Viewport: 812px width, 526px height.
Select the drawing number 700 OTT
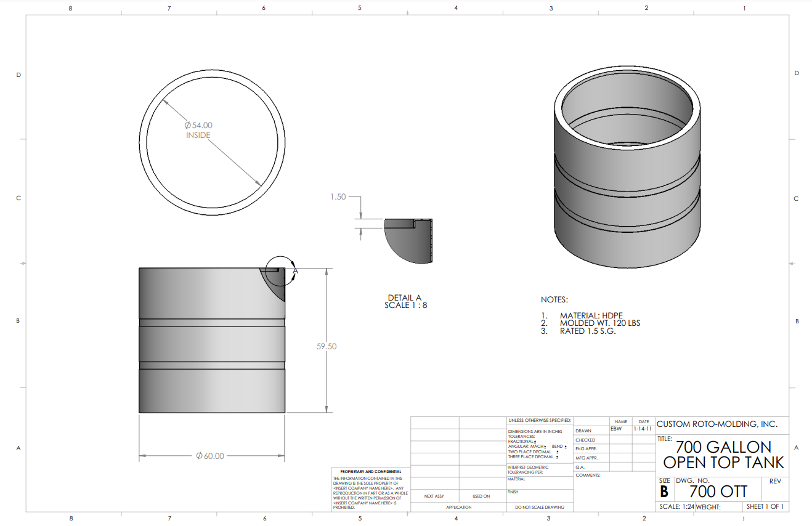point(718,492)
